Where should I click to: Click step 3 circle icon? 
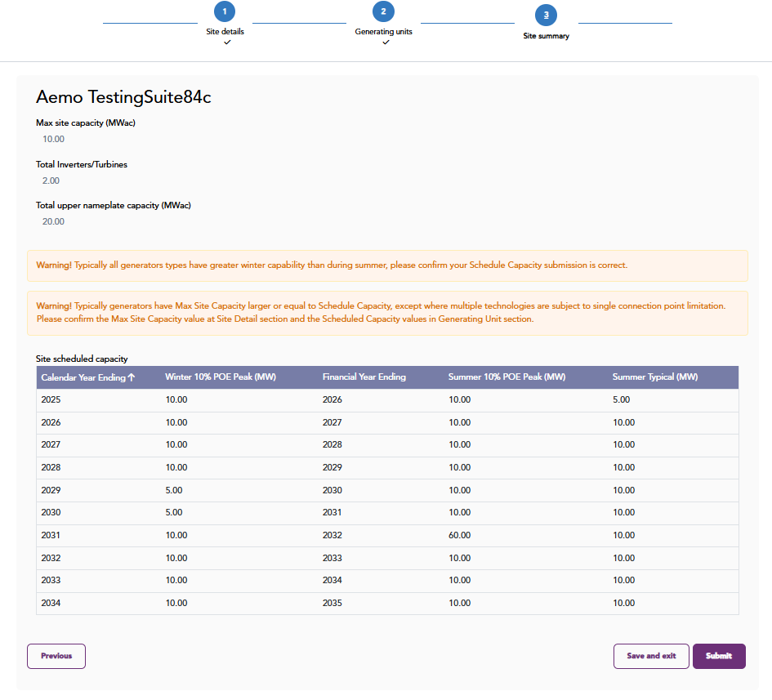click(x=546, y=16)
